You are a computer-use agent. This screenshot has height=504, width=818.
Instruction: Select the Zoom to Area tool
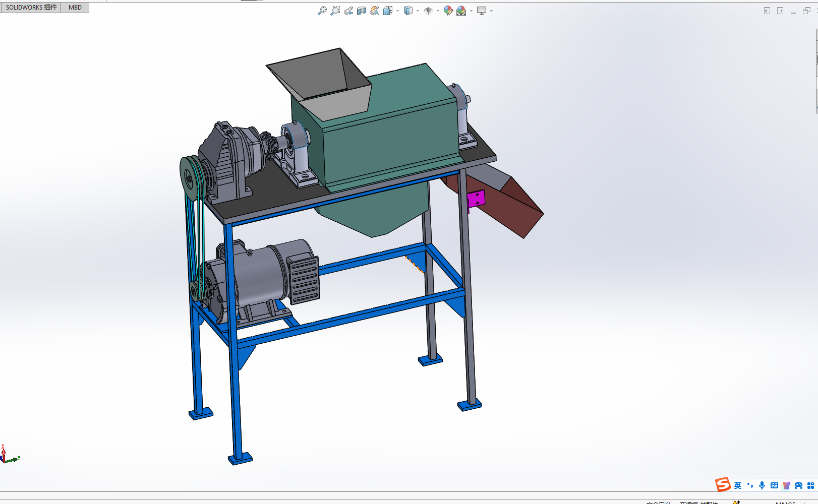(x=335, y=11)
